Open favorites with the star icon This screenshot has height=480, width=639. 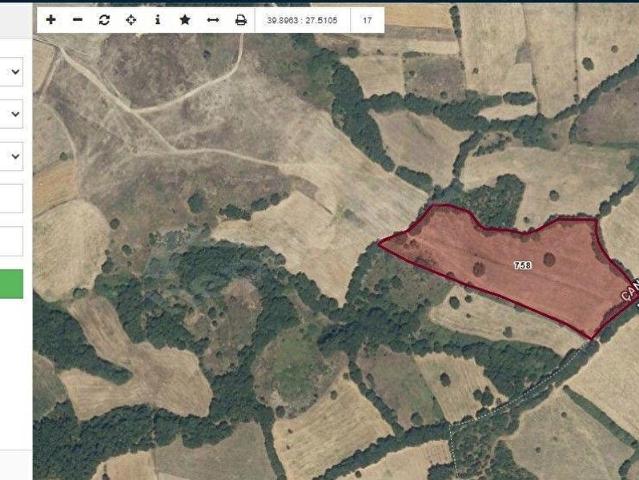point(185,20)
